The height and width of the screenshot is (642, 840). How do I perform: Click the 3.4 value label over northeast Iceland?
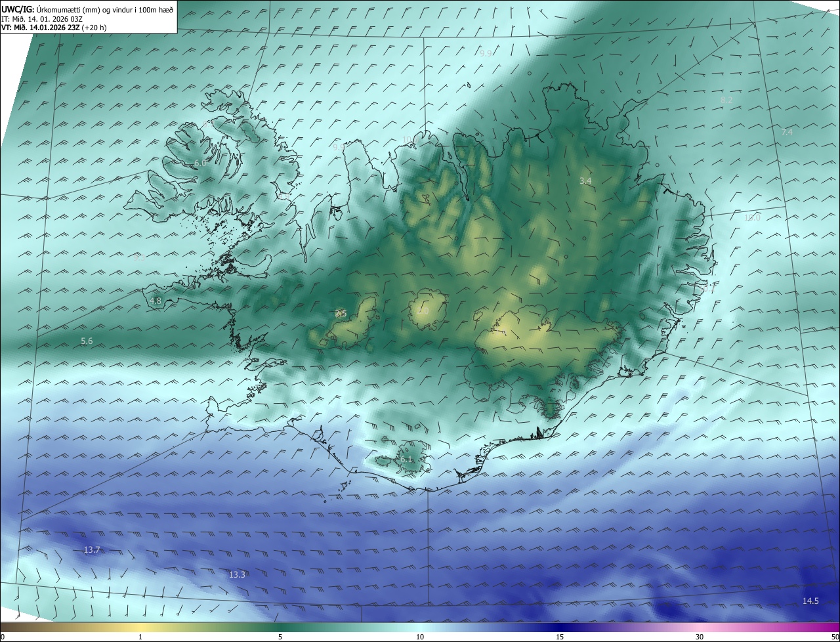tap(585, 181)
